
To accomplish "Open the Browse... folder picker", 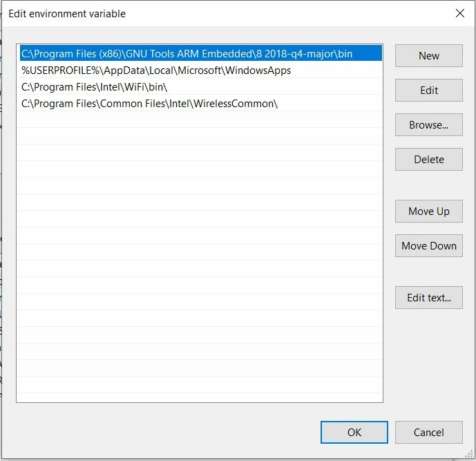I will (x=428, y=125).
